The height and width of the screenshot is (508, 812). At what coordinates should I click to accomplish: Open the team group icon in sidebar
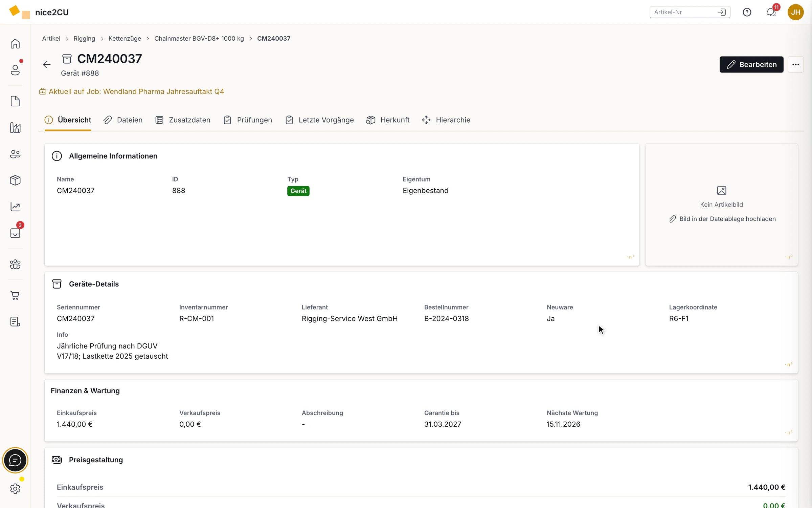coord(15,264)
